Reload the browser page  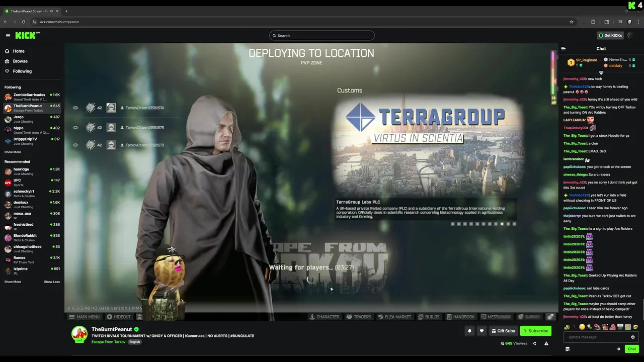point(23,22)
